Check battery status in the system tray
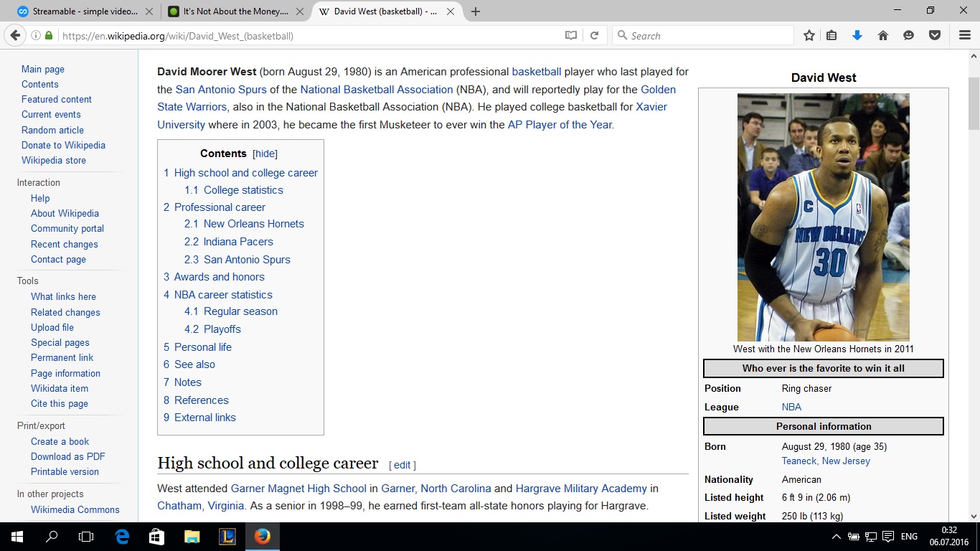980x551 pixels. 854,537
